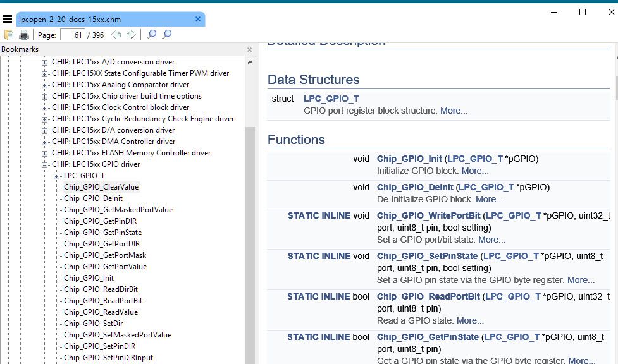Select the Chip_GPIO_GetPinState bookmark

coord(102,233)
